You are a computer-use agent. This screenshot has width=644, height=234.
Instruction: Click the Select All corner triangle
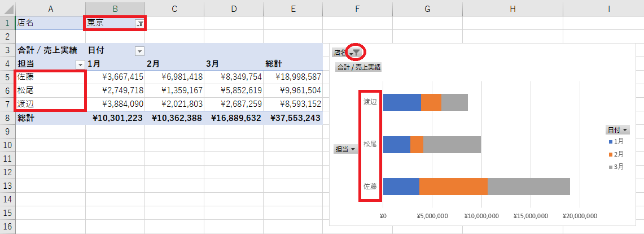point(7,8)
